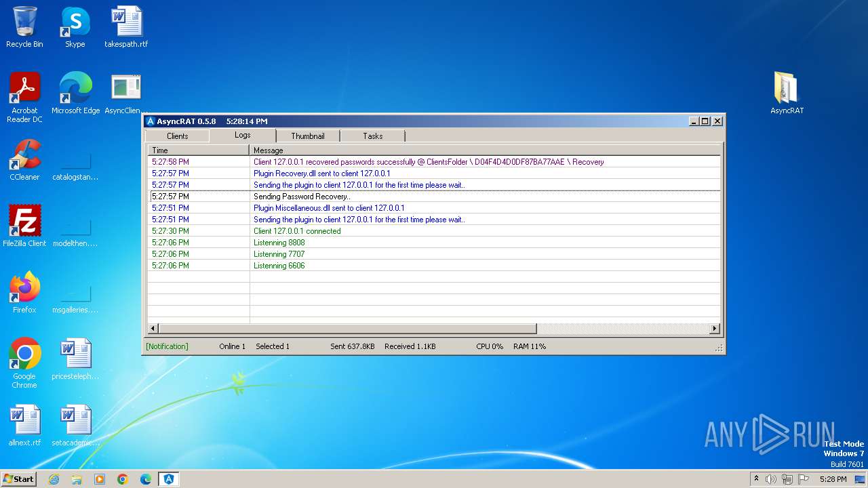This screenshot has height=488, width=868.
Task: Click the 'Online 1' status entry
Action: 232,346
